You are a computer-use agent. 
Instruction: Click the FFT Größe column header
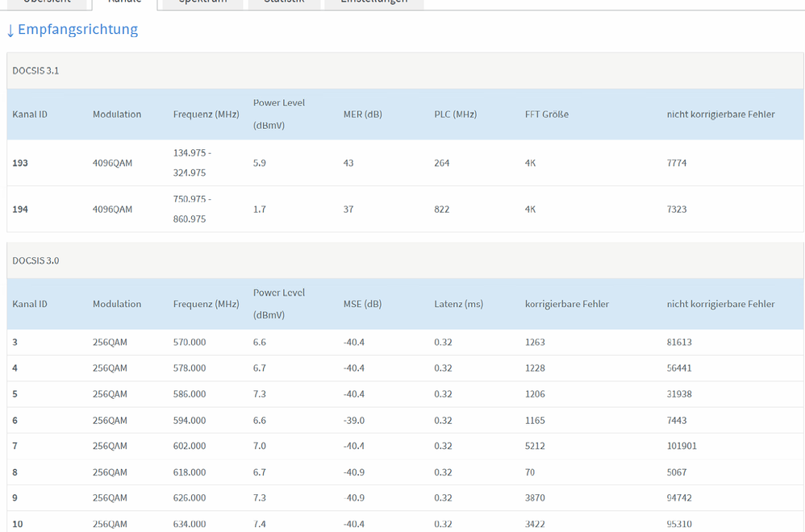(x=546, y=114)
